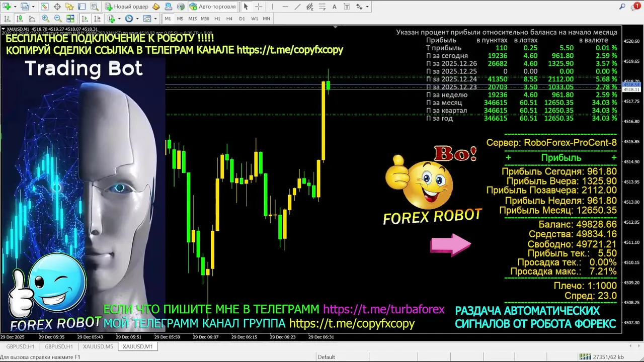644x362 pixels.
Task: Open the Terminal panel icon
Action: 82,7
